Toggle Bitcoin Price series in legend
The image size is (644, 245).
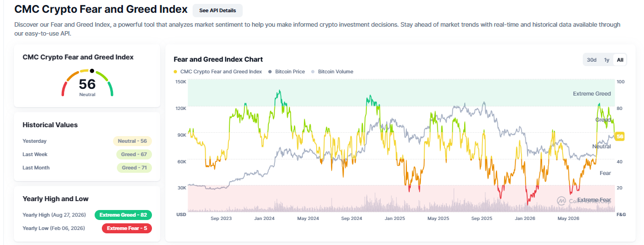[286, 71]
